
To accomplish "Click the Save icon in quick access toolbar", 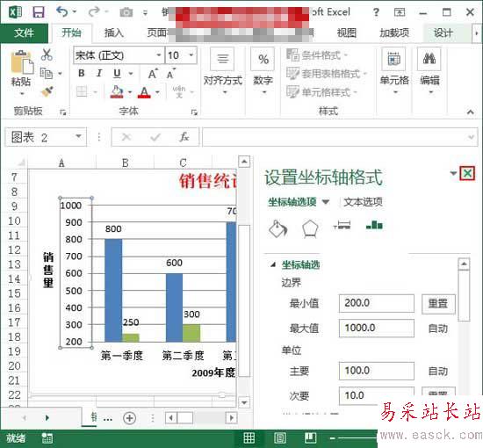I will 39,12.
